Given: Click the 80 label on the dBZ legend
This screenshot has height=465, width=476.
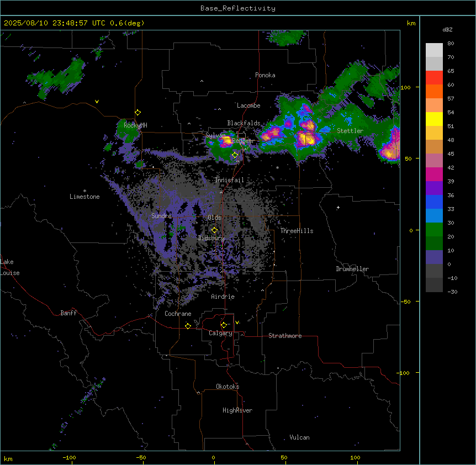Looking at the screenshot, I should click(451, 44).
